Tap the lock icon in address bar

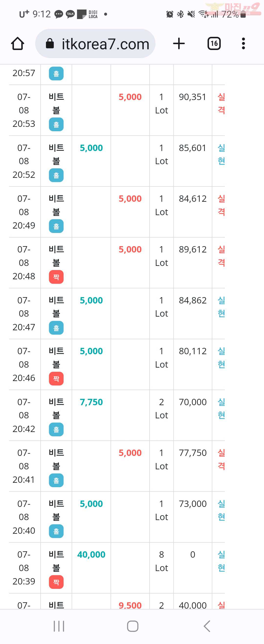click(x=50, y=43)
